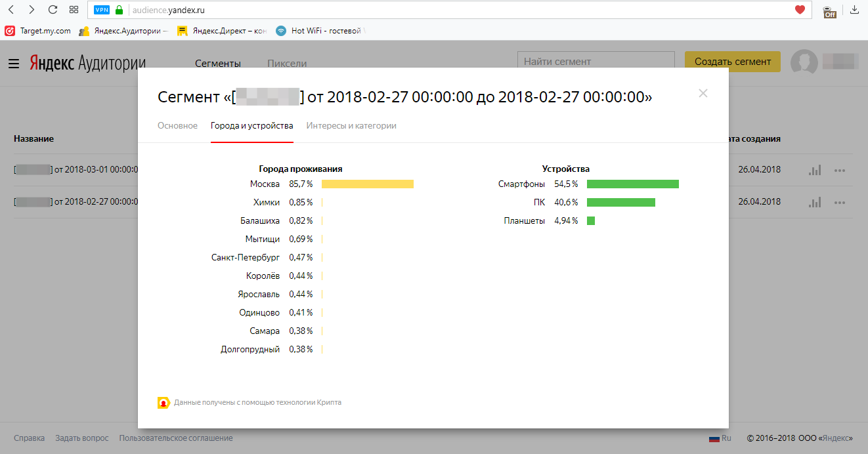Image resolution: width=868 pixels, height=454 pixels.
Task: Open the hamburger menu icon
Action: pos(14,64)
